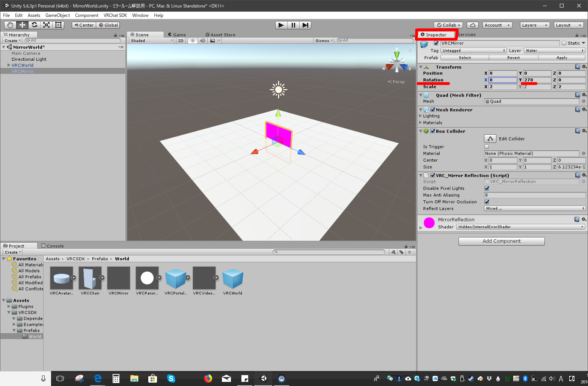Click the Edit Collider icon button
The image size is (588, 386).
tap(490, 138)
